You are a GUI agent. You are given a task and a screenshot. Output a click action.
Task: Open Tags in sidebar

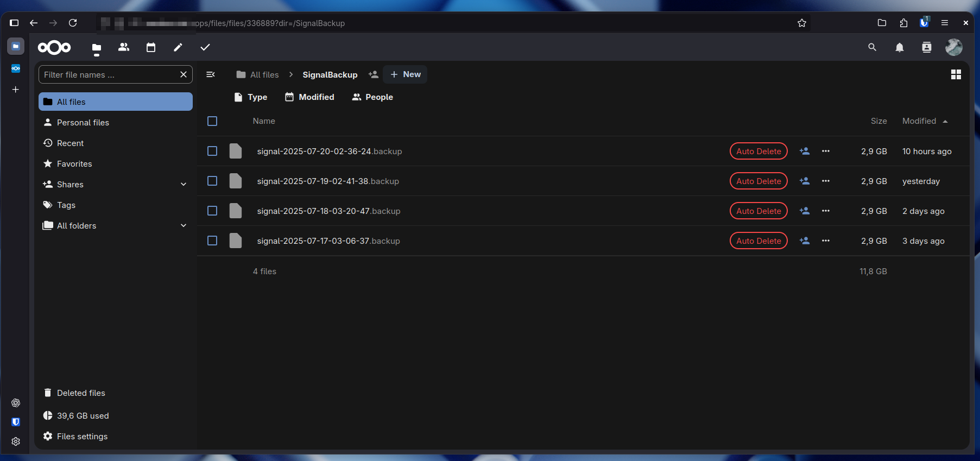coord(116,205)
